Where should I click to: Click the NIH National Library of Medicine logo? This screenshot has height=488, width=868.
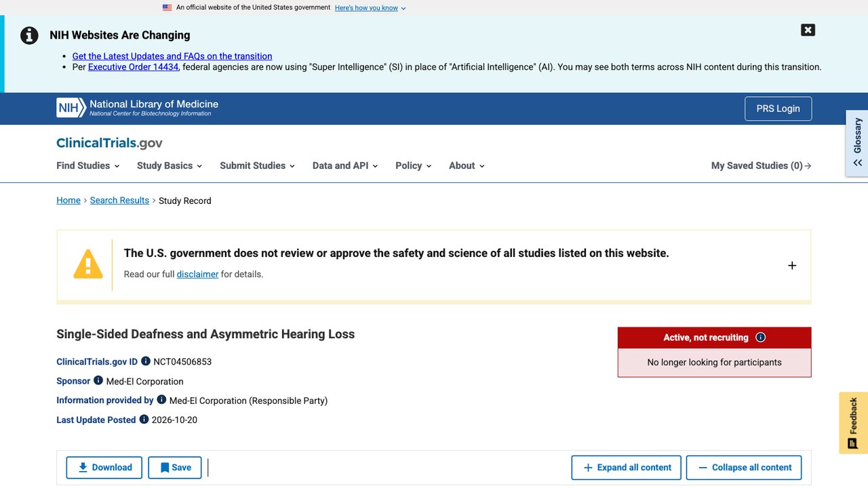click(x=138, y=108)
